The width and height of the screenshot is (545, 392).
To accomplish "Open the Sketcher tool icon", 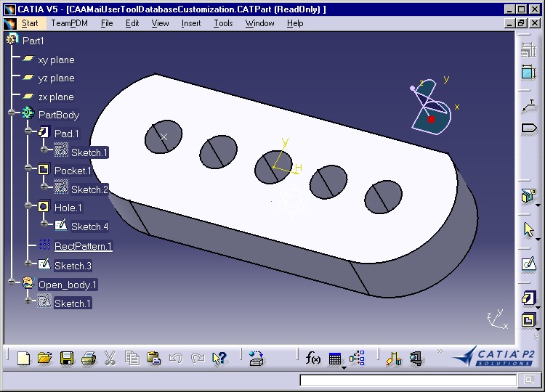I will (x=529, y=264).
